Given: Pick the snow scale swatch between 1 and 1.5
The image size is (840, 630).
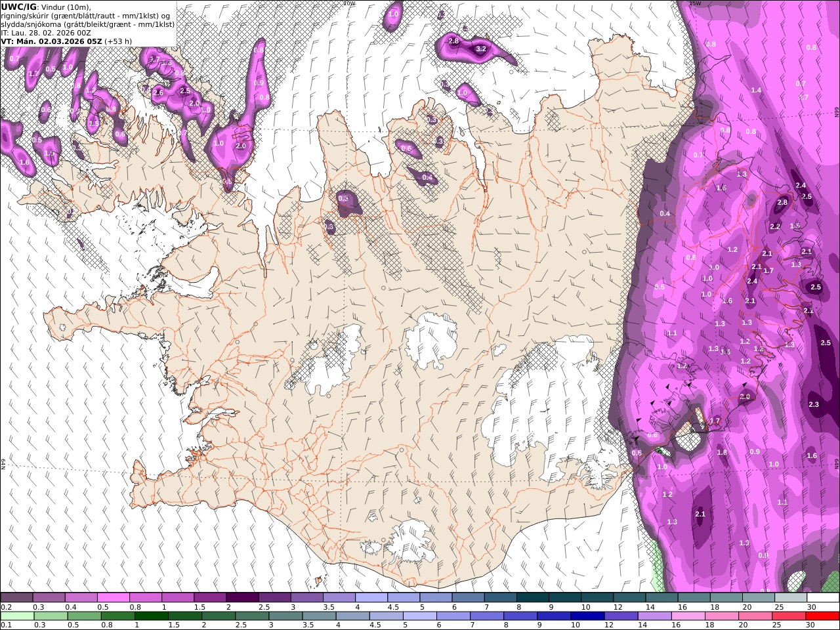Looking at the screenshot, I should 178,597.
